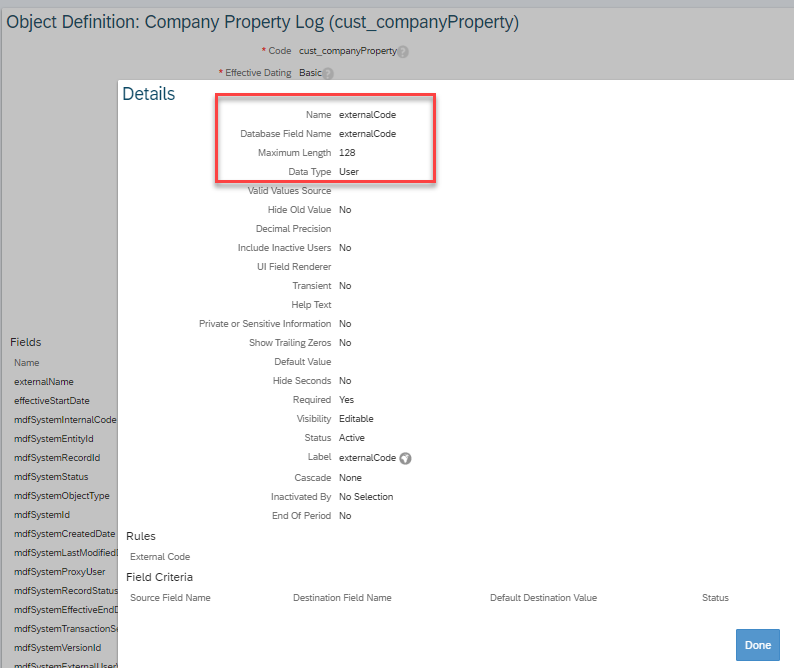Click the Fields section heading
This screenshot has height=668, width=794.
25,342
